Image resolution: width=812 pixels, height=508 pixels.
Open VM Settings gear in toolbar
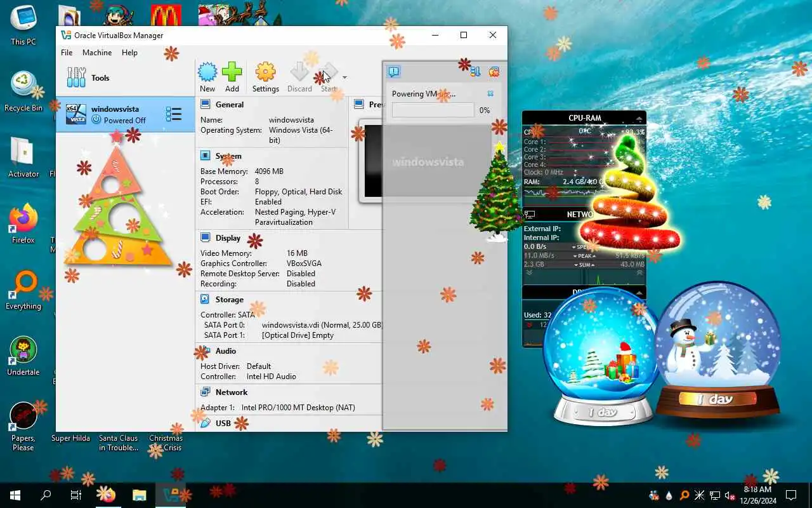(265, 72)
